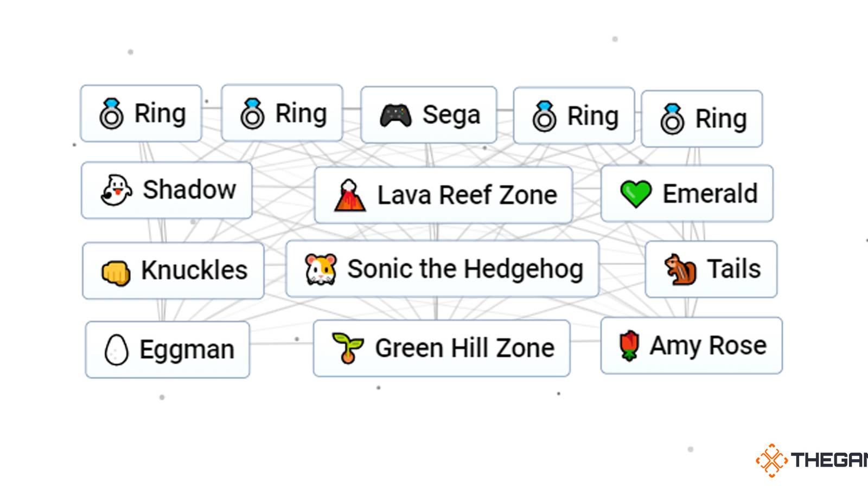Select the ghost icon beside Shadow
This screenshot has width=868, height=488.
116,190
